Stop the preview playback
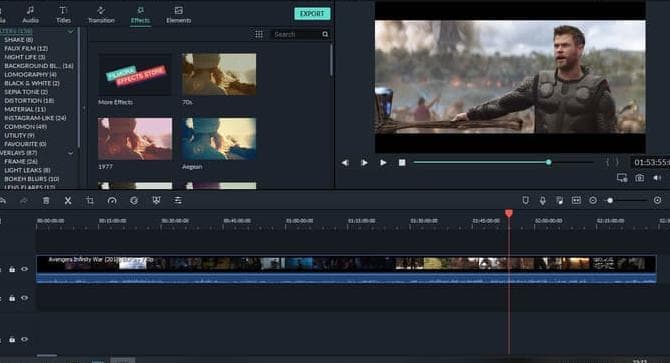 [x=402, y=163]
